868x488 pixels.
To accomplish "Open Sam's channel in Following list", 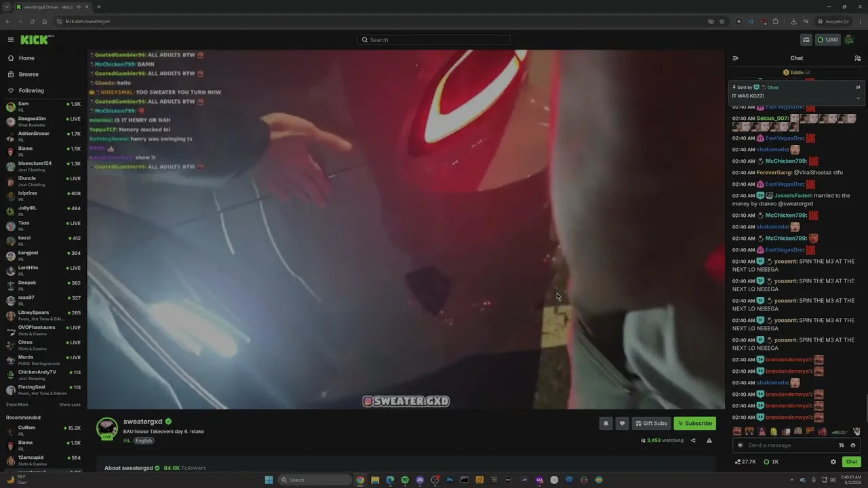I will click(43, 107).
